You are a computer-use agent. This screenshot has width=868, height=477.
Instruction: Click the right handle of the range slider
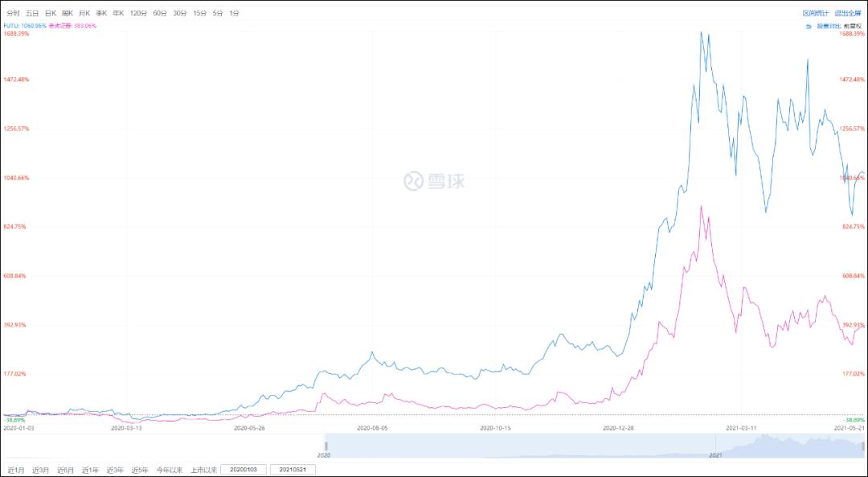(x=865, y=446)
